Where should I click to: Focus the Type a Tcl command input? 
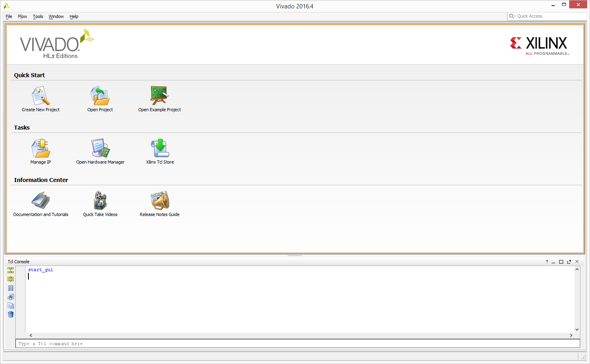(298, 344)
